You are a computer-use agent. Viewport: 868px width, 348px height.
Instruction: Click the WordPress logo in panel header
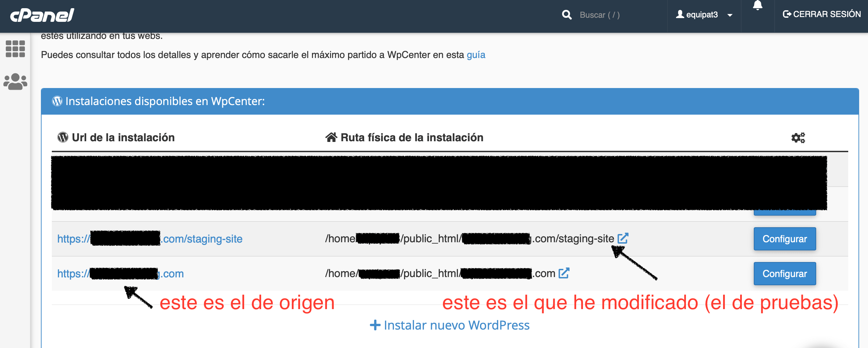click(x=57, y=101)
